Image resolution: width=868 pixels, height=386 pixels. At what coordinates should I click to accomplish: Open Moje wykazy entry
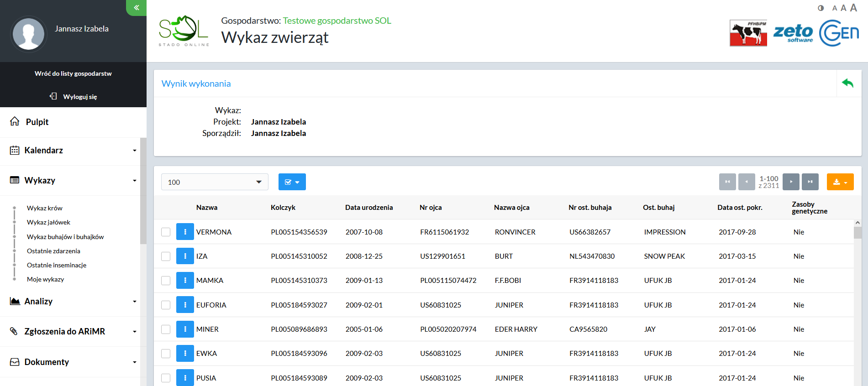pos(46,279)
